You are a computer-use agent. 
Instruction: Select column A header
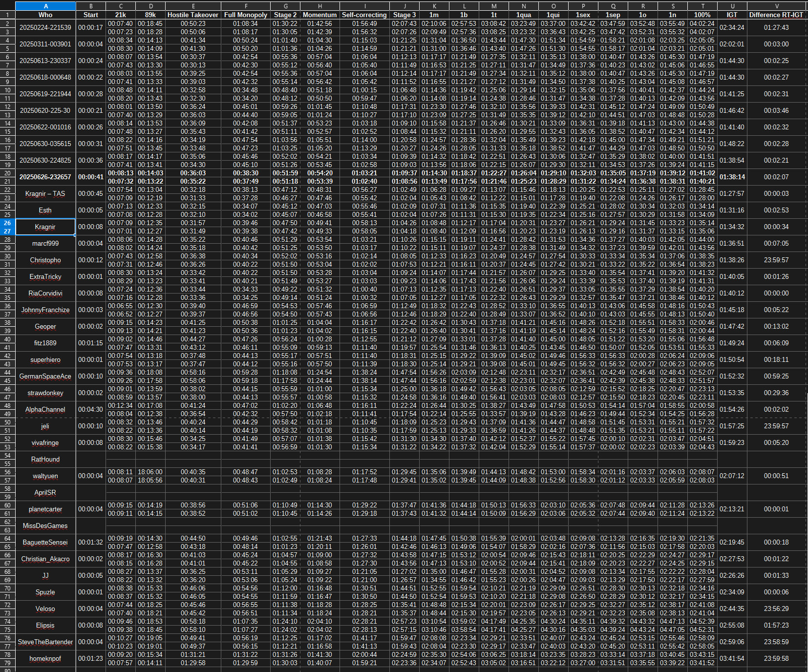point(45,6)
